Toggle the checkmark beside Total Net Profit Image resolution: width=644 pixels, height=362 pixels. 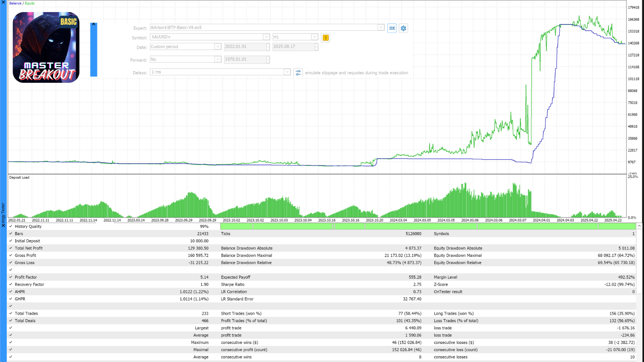[x=11, y=248]
